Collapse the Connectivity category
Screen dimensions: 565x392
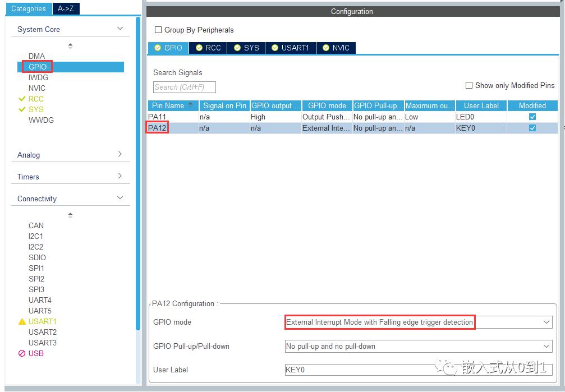click(x=121, y=198)
